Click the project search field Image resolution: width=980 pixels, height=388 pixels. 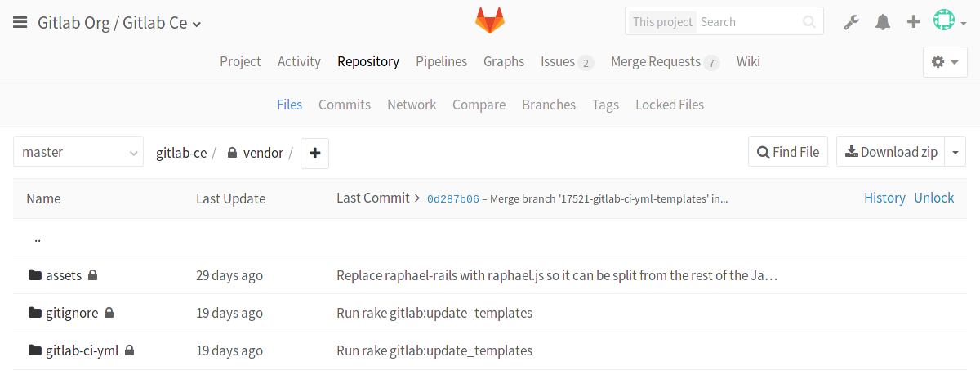click(x=747, y=22)
